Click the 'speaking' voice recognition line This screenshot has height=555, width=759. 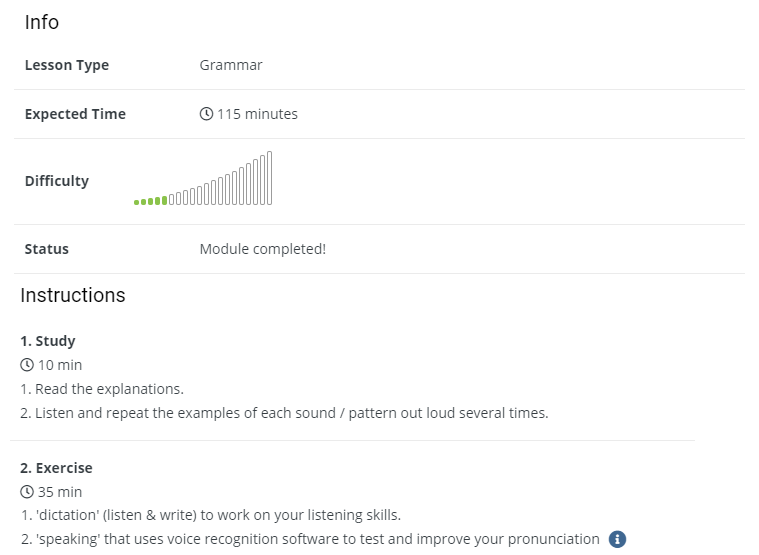pos(310,539)
